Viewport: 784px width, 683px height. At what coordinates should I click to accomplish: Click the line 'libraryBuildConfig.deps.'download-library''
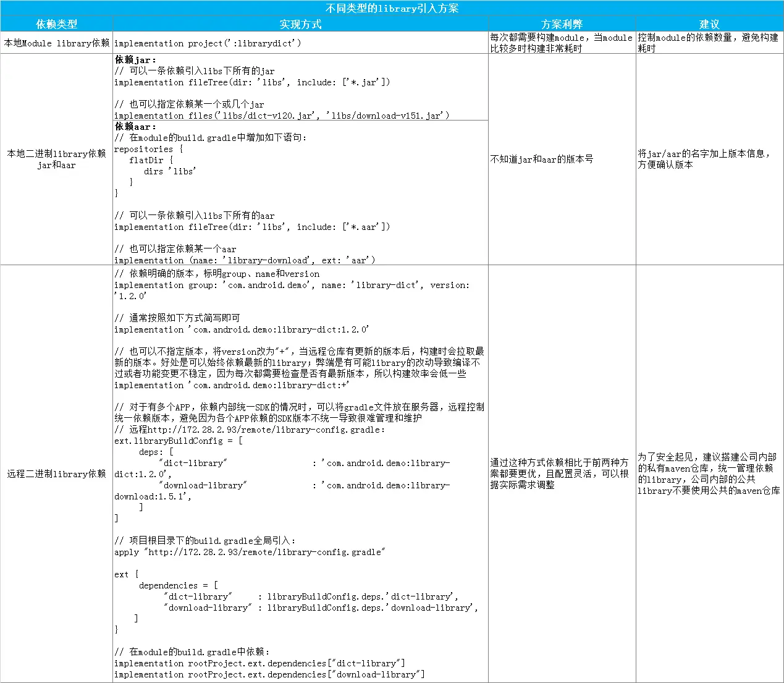click(x=321, y=608)
